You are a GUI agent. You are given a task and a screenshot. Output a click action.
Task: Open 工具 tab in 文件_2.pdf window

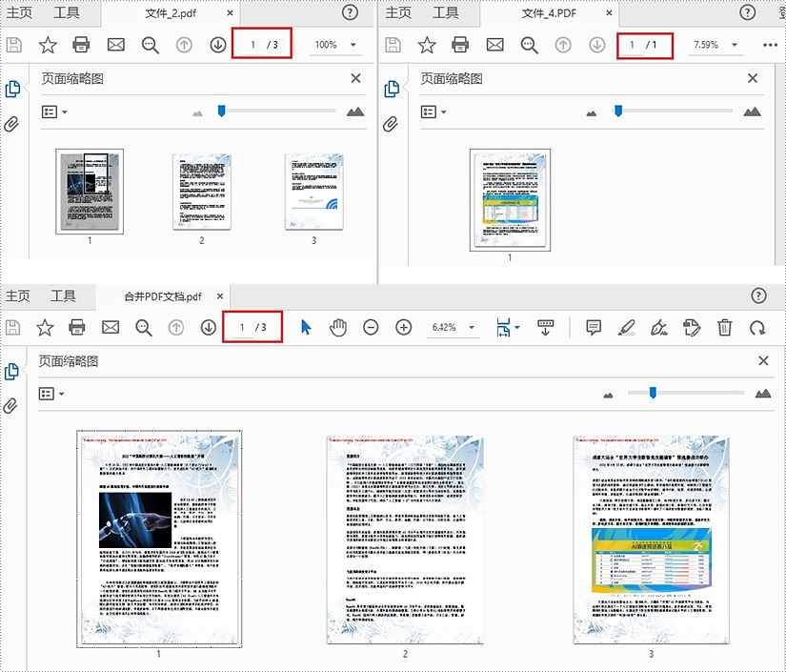pos(67,12)
